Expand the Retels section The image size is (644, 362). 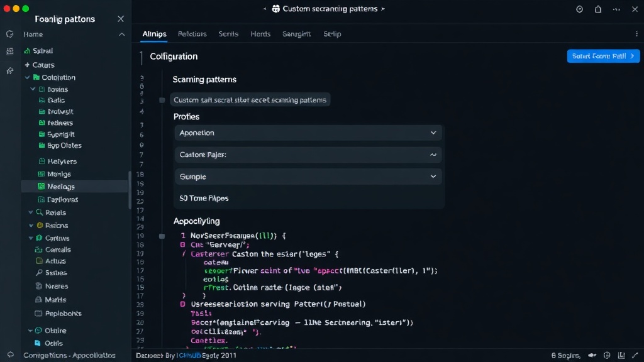pyautogui.click(x=31, y=212)
